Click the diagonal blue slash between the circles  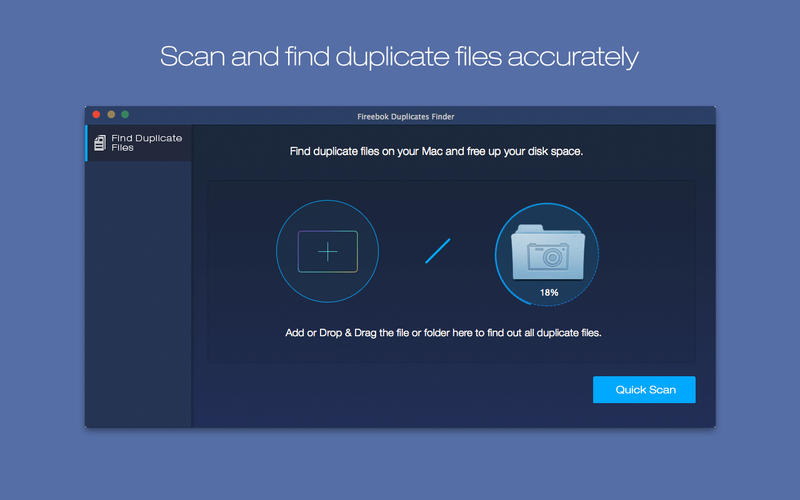pos(438,251)
